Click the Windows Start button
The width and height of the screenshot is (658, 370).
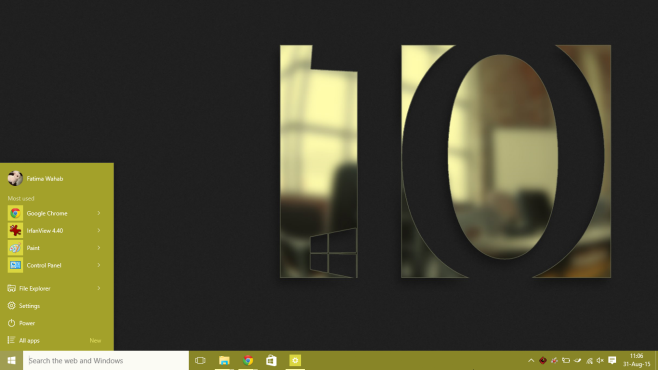click(x=11, y=360)
